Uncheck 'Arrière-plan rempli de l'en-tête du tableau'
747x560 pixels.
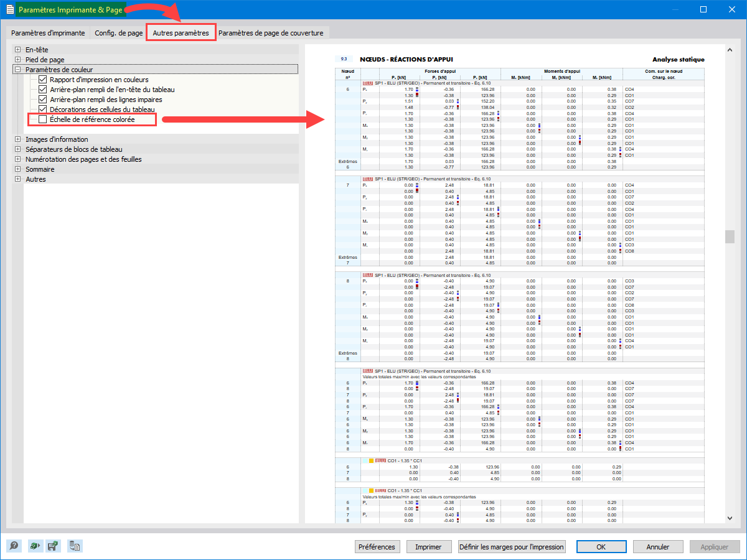point(43,90)
